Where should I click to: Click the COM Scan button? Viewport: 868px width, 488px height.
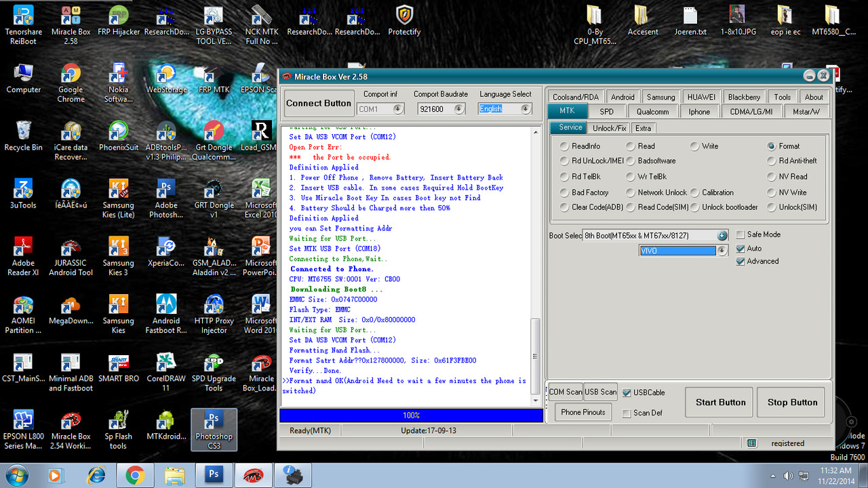(566, 392)
